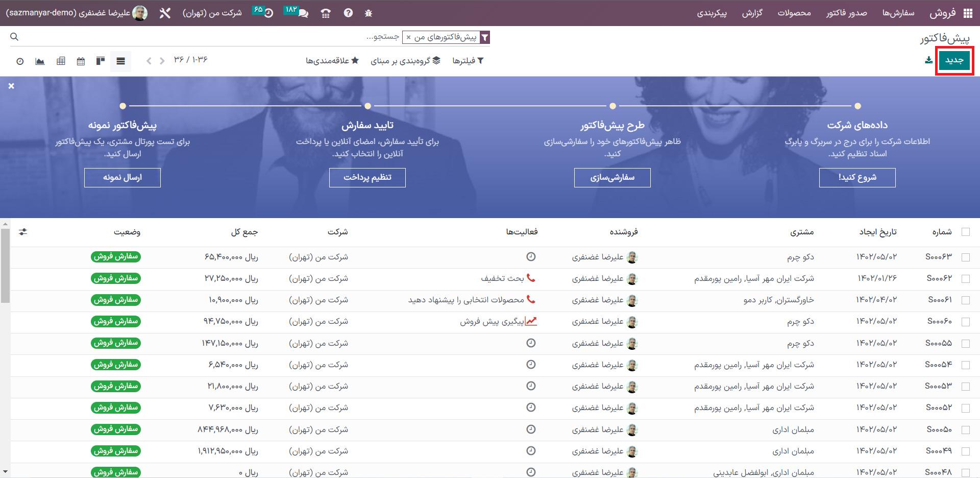Open optional columns adjuster icon
980x478 pixels.
pyautogui.click(x=23, y=232)
